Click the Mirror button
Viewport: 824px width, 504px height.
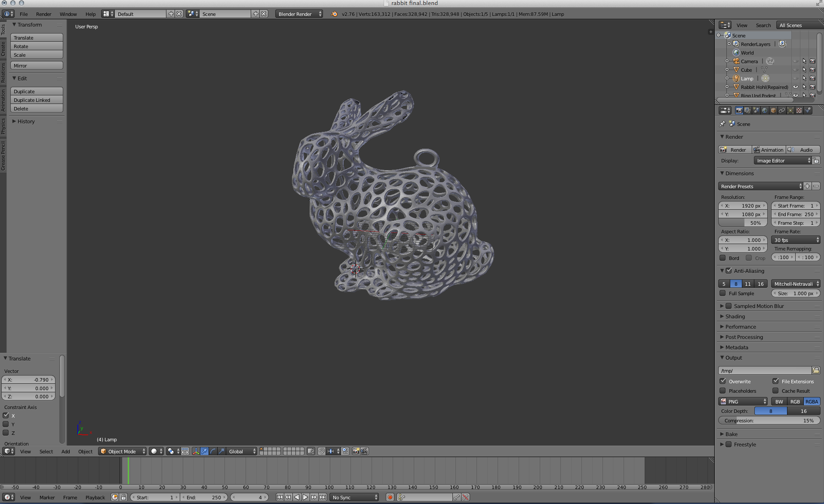37,65
